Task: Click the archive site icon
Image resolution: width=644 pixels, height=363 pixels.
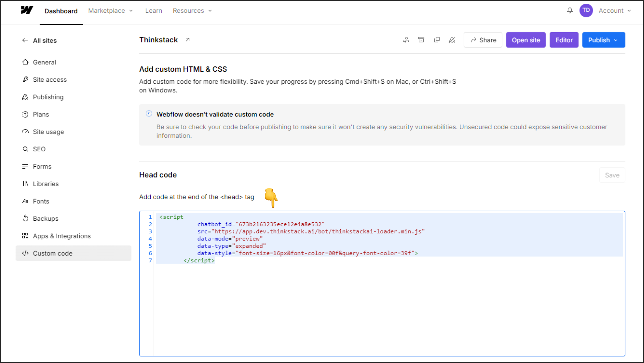Action: click(x=421, y=40)
